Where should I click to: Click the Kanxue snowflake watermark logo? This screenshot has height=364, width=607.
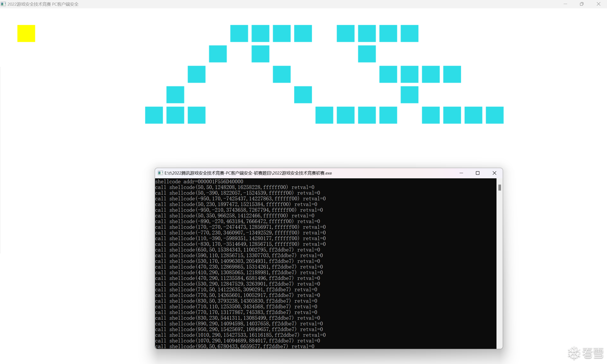click(x=574, y=353)
